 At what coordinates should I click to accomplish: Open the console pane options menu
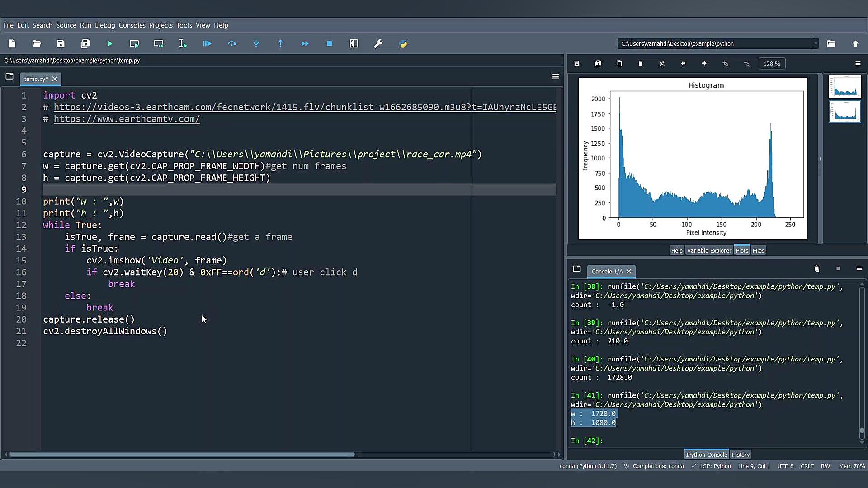(859, 269)
